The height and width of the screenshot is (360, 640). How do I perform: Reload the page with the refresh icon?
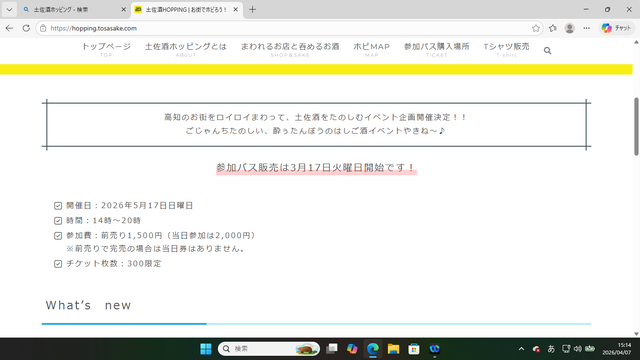26,28
